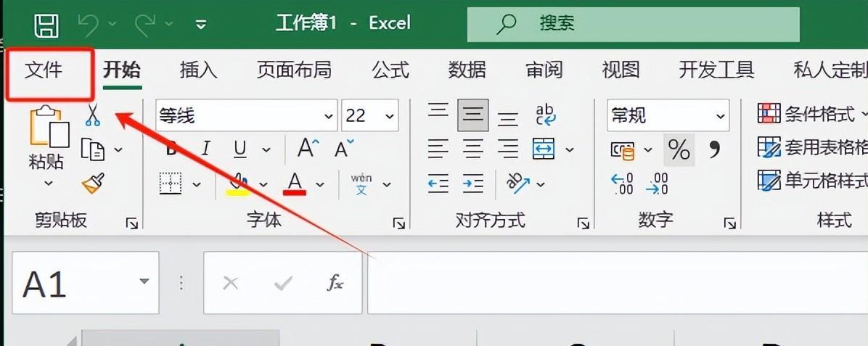
Task: Open Customize Quick Access Toolbar menu
Action: pyautogui.click(x=201, y=25)
